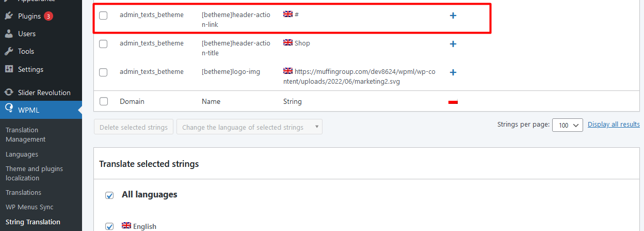
Task: Click the [betheme]logo-img name cell
Action: tap(231, 72)
